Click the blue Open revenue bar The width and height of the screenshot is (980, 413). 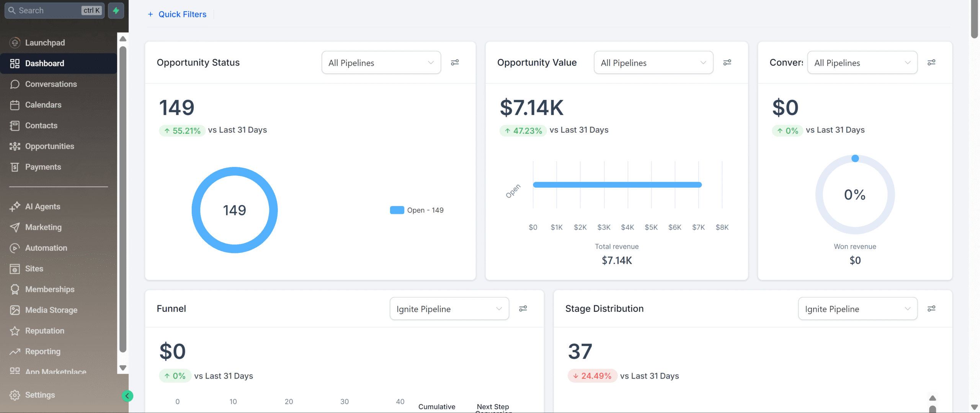tap(617, 185)
